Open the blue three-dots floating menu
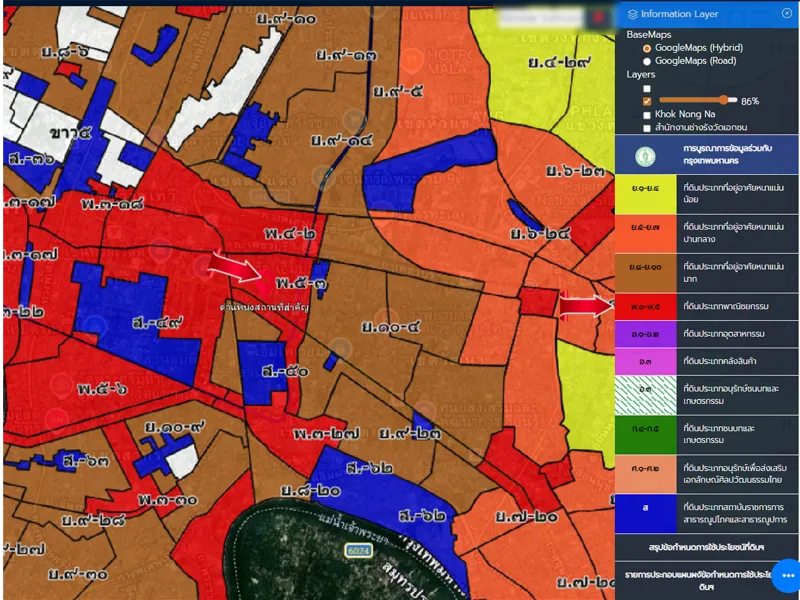Image resolution: width=800 pixels, height=600 pixels. (x=787, y=578)
